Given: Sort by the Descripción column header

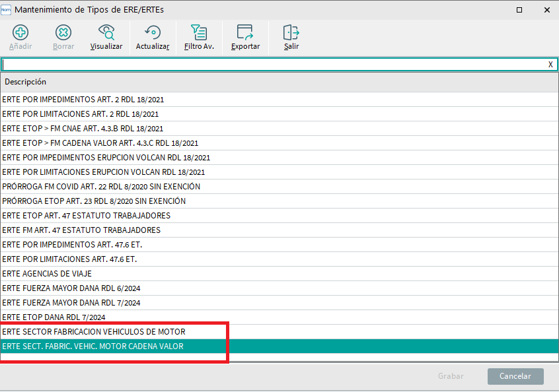Looking at the screenshot, I should coord(26,82).
